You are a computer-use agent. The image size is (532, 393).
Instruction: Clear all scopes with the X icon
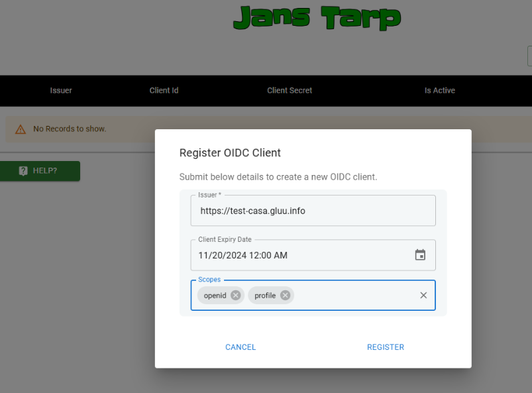click(x=423, y=296)
